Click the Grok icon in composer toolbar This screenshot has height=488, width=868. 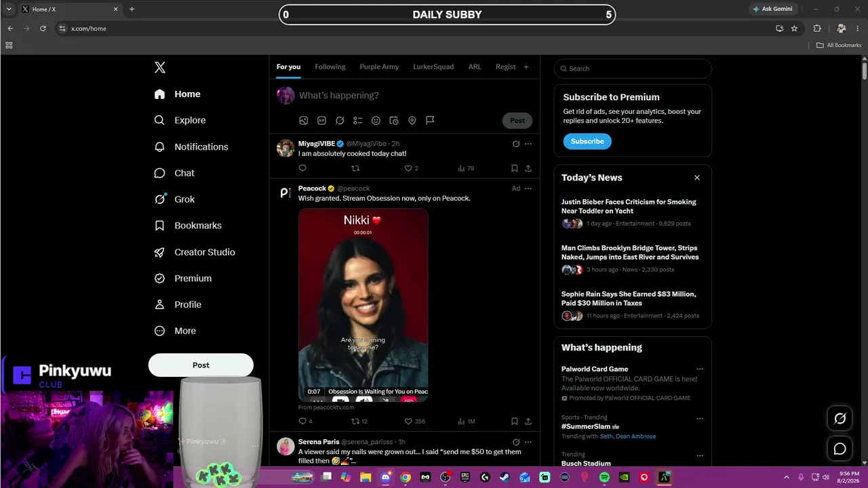click(x=340, y=121)
